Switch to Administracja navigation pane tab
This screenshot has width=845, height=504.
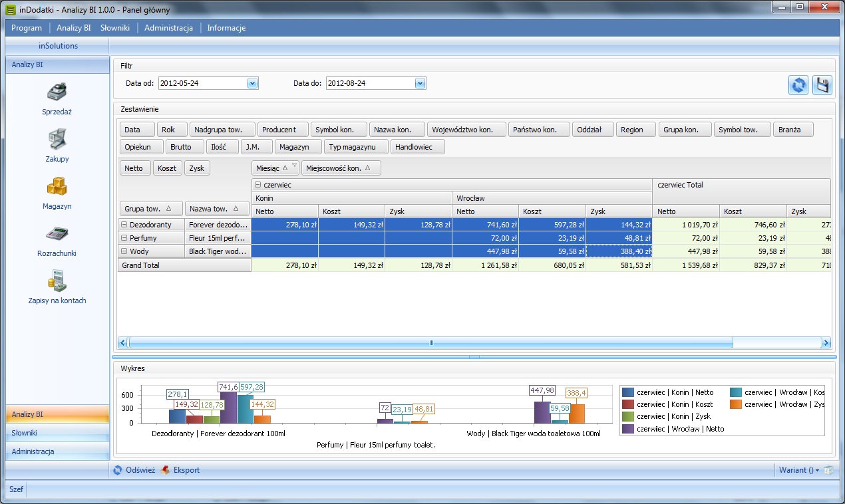pos(57,451)
